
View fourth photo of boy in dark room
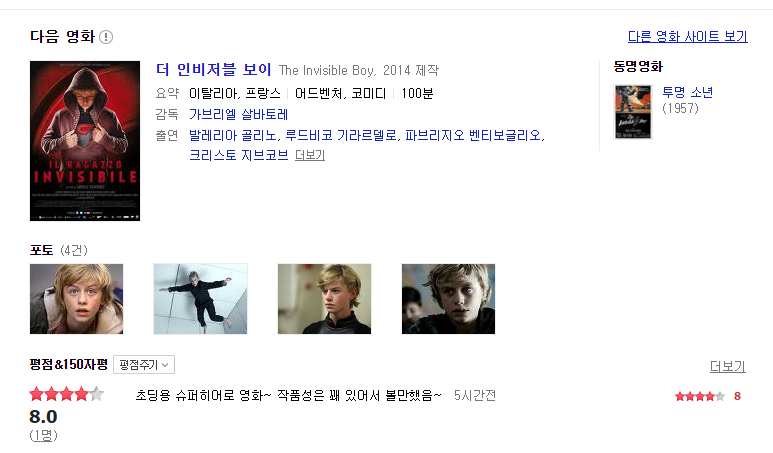coord(448,299)
